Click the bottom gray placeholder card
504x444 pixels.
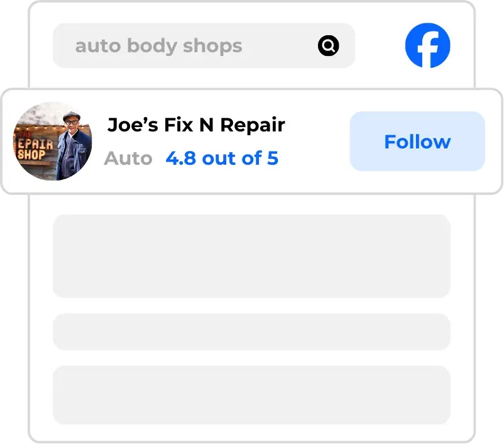pos(251,395)
